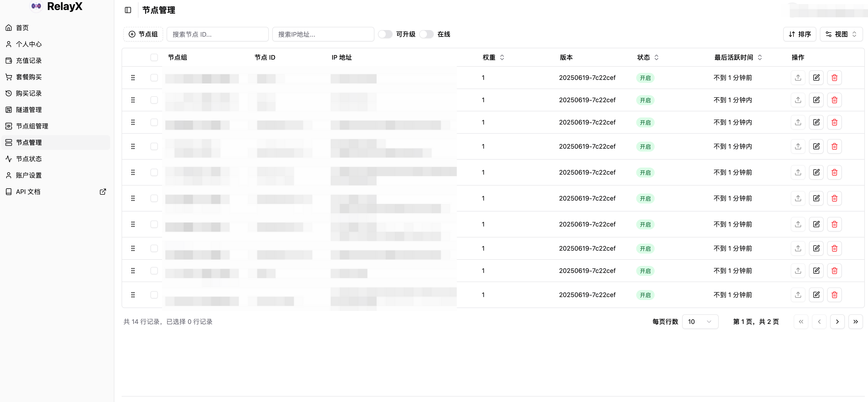Click the upload icon in the third row
The width and height of the screenshot is (868, 402).
pos(798,122)
